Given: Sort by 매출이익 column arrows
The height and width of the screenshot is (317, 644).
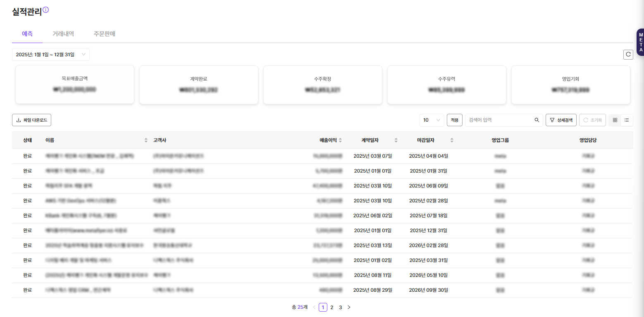Looking at the screenshot, I should 340,140.
